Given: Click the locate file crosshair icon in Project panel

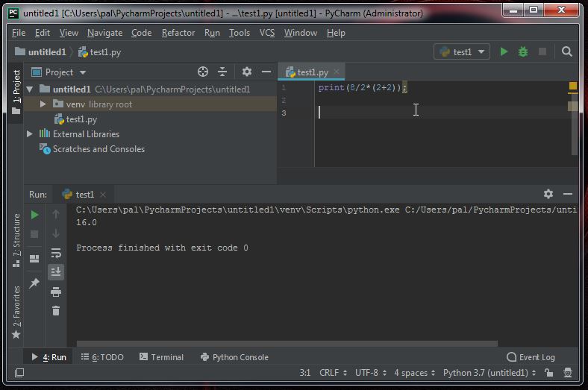Looking at the screenshot, I should (203, 72).
